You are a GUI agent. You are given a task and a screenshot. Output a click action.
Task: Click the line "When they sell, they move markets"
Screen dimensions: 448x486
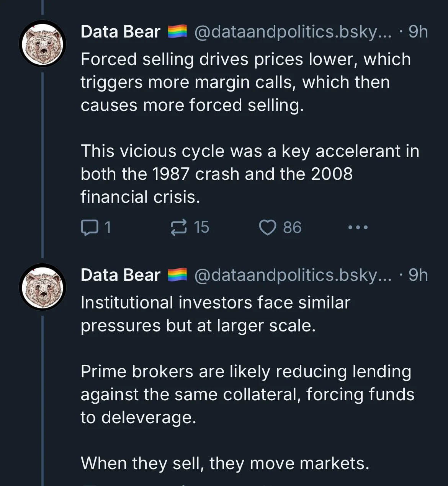pyautogui.click(x=225, y=463)
